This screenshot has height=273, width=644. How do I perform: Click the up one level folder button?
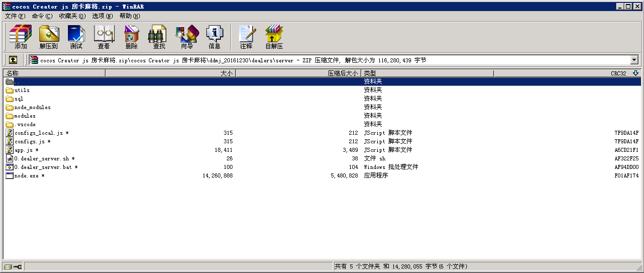(x=13, y=60)
